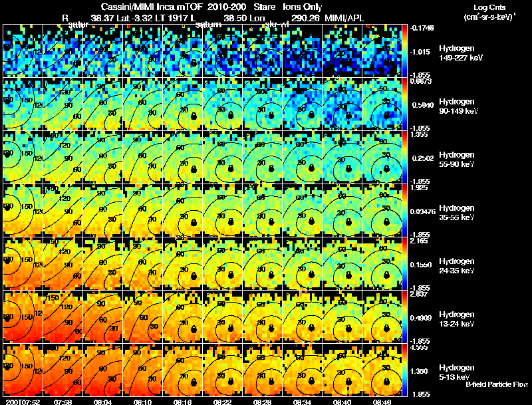Click the '-0.1746' colorbar maximum value
The image size is (532, 405).
point(422,28)
